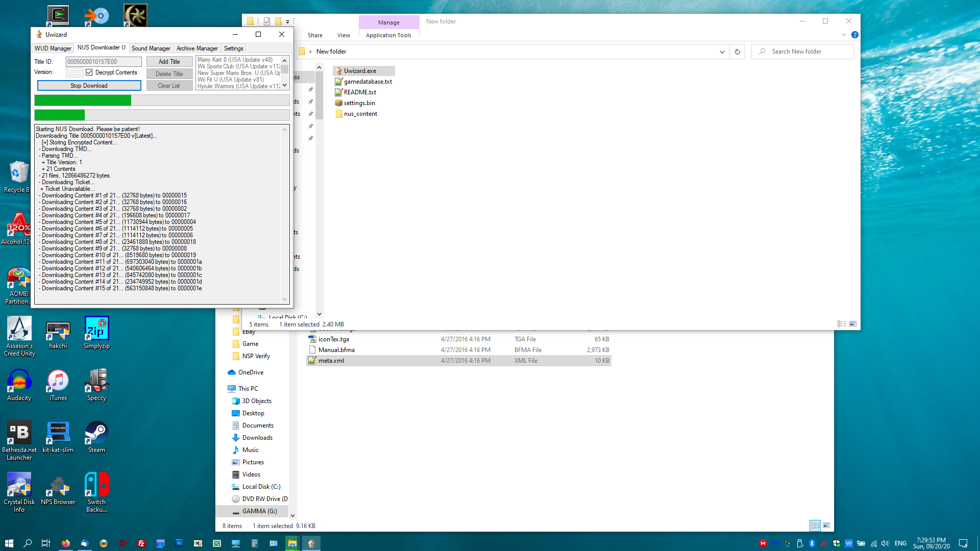Viewport: 980px width, 551px height.
Task: Switch New folder window to details view
Action: tap(842, 324)
